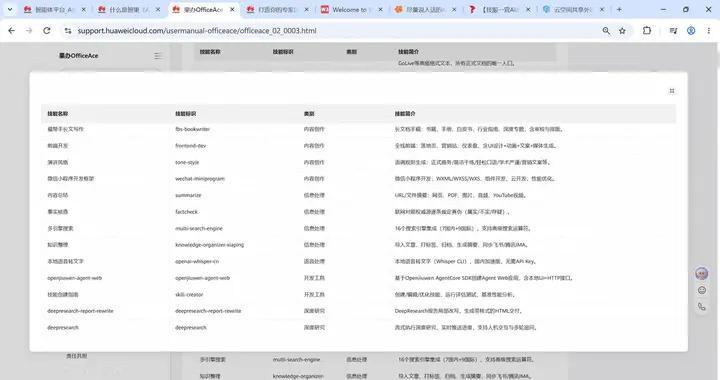Click the zoom magnifier icon in address bar
Screen dimensions: 720x380
pos(606,31)
